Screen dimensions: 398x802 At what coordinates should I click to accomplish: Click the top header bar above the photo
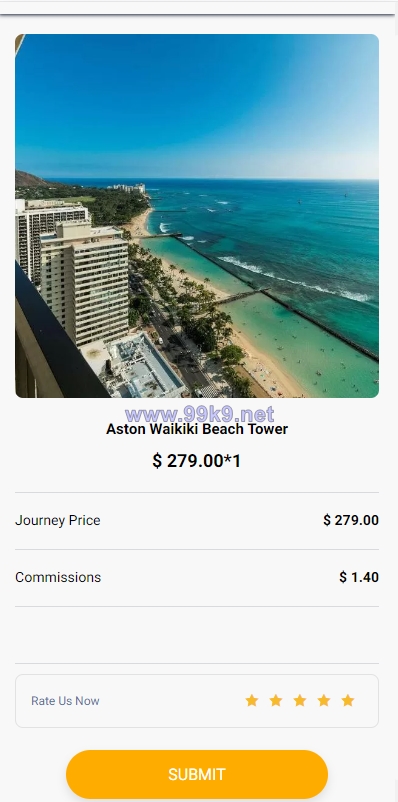[197, 7]
